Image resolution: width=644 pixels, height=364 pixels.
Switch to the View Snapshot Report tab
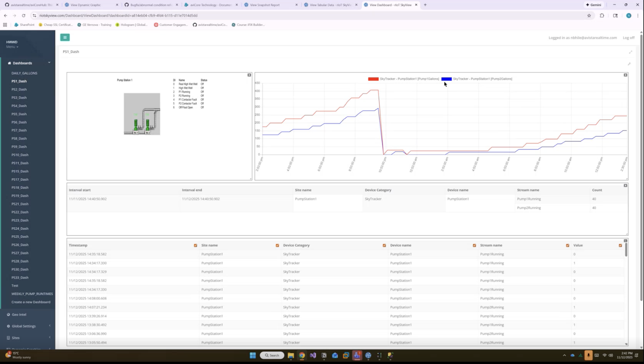click(x=265, y=5)
